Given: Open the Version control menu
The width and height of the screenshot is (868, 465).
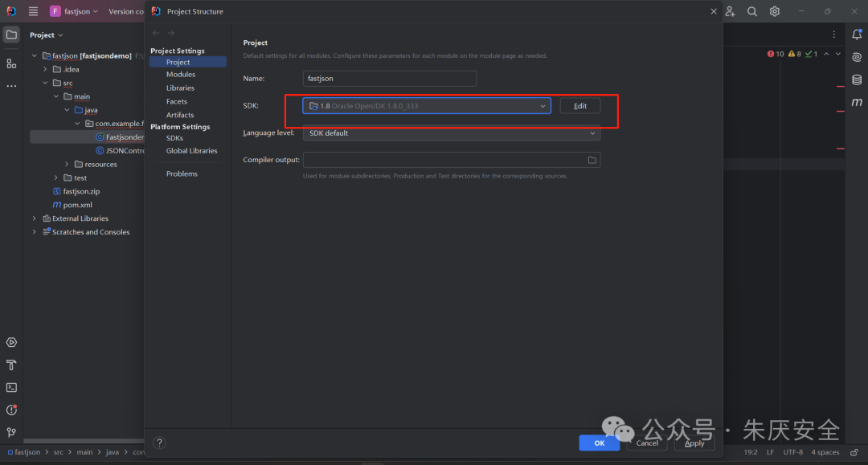Looking at the screenshot, I should [x=126, y=11].
